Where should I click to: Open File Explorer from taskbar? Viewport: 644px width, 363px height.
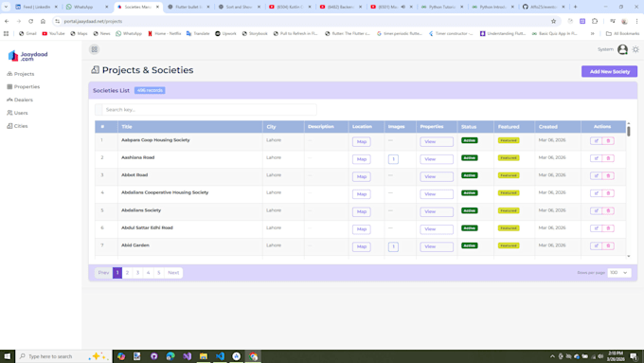coord(204,356)
